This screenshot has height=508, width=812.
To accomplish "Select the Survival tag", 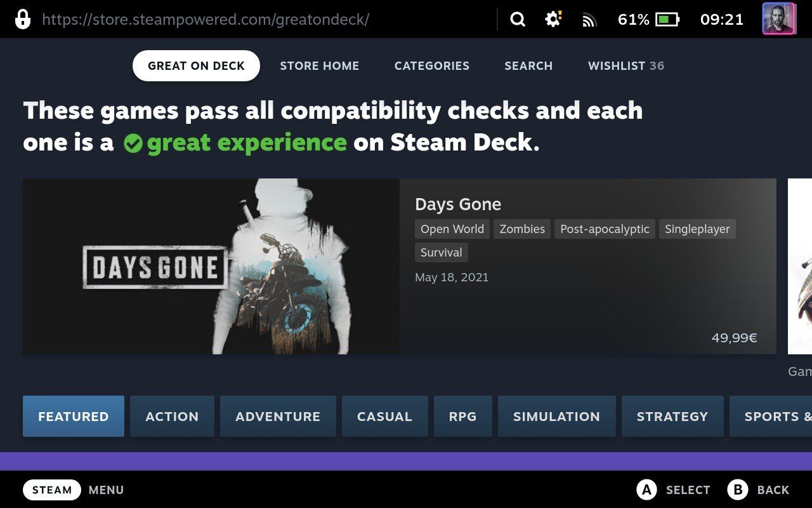I will [442, 252].
